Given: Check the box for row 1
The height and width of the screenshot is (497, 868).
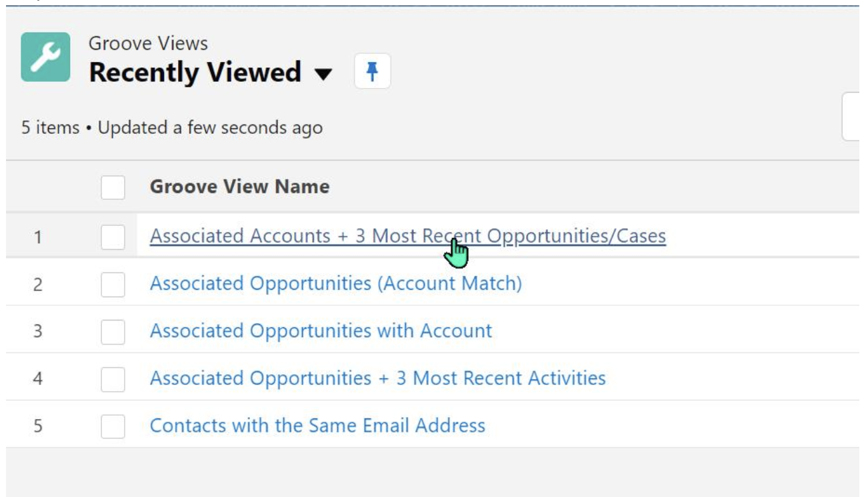Looking at the screenshot, I should (113, 237).
